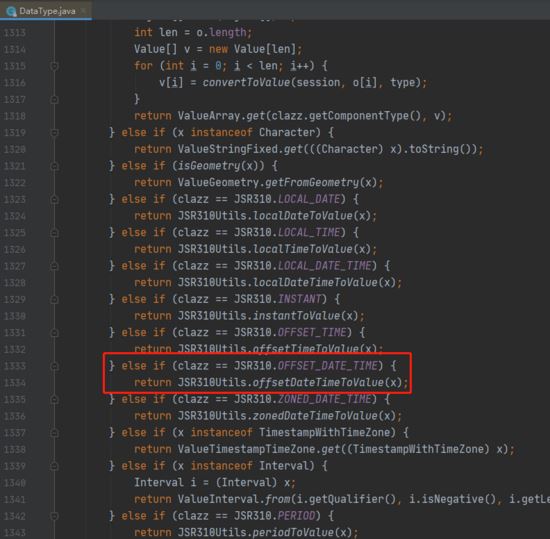This screenshot has height=539, width=550.
Task: Click the class icon on DataType.java tab
Action: [11, 11]
